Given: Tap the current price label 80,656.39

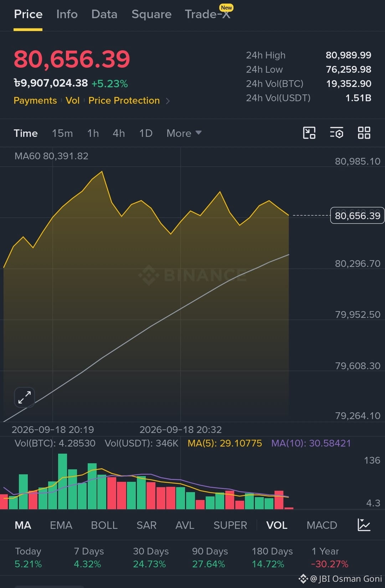Looking at the screenshot, I should (357, 216).
